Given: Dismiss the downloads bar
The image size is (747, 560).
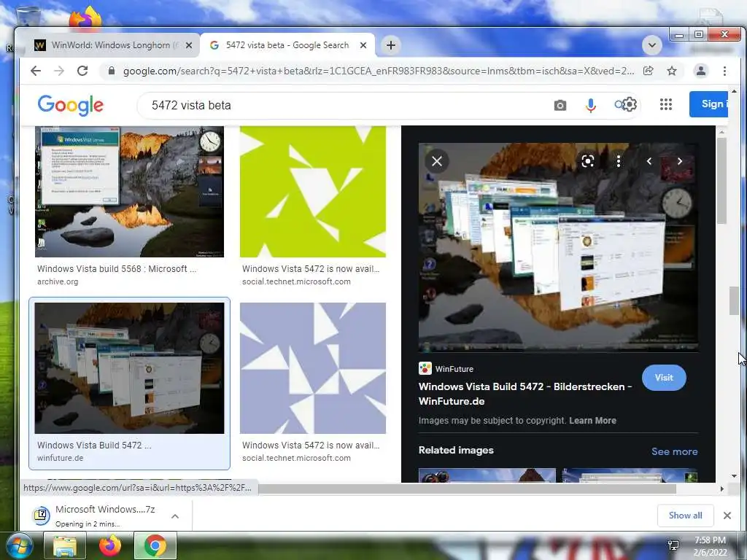Looking at the screenshot, I should (x=727, y=516).
